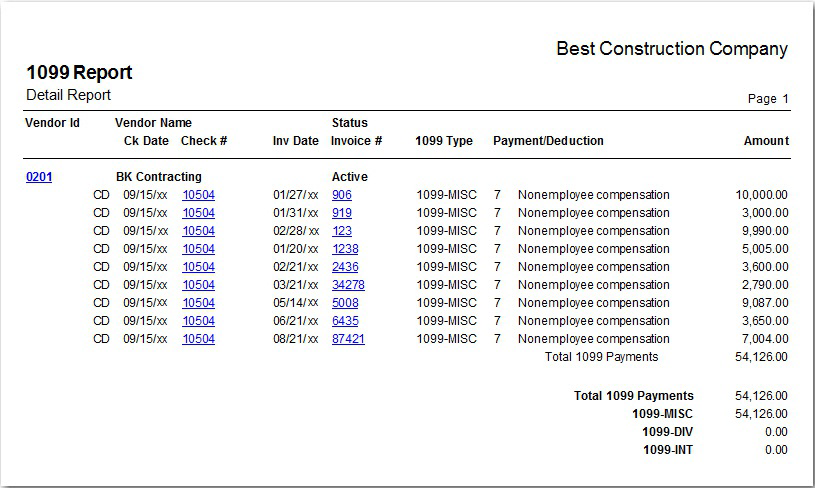Open check 10504 on the invoice 2436 row
The width and height of the screenshot is (815, 488).
coord(199,267)
